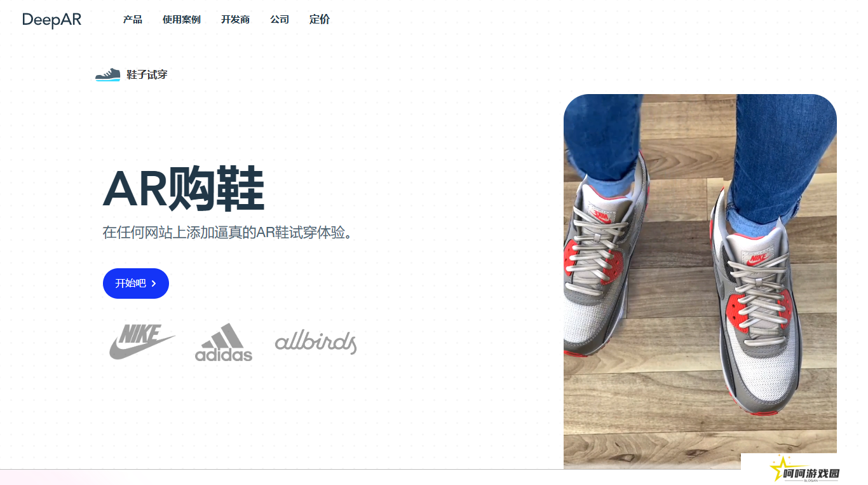Select the 鞋子试穿 label
868x485 pixels.
pos(147,75)
